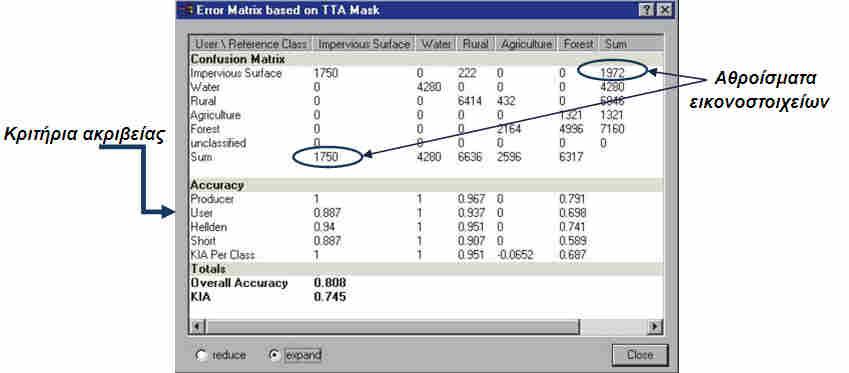Click the horizontal scrollbar left arrow
The width and height of the screenshot is (849, 373).
[197, 326]
